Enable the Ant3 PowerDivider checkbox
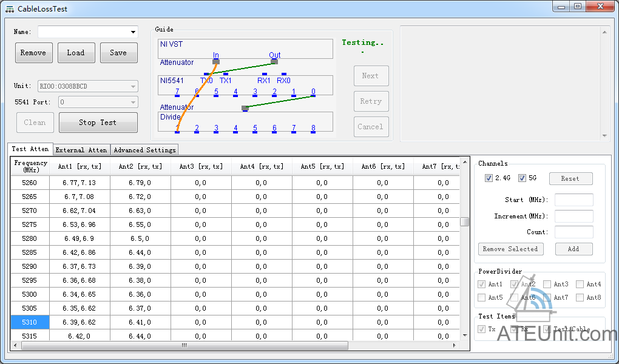 point(547,284)
